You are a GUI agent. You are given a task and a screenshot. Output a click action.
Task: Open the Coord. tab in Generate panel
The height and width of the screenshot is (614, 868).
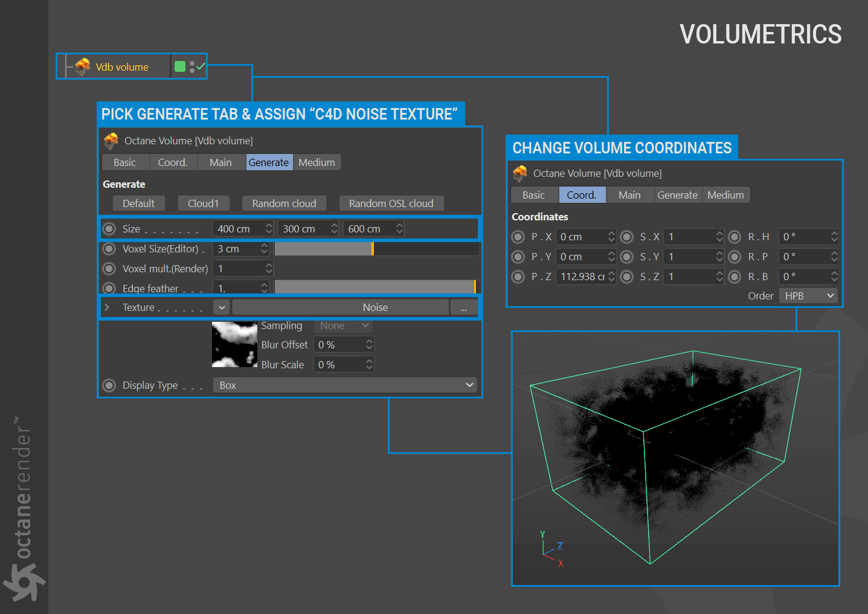(x=173, y=162)
